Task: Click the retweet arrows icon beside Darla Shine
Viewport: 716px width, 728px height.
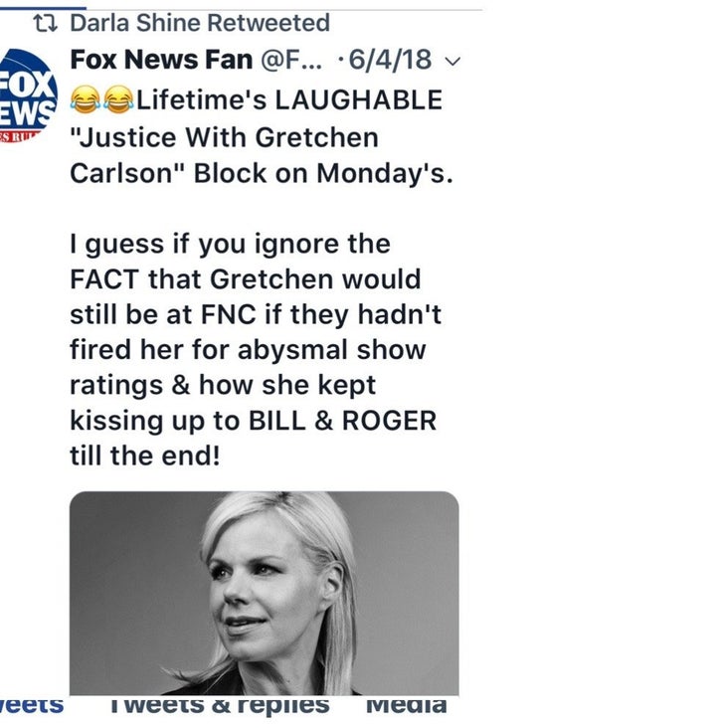Action: 46,23
